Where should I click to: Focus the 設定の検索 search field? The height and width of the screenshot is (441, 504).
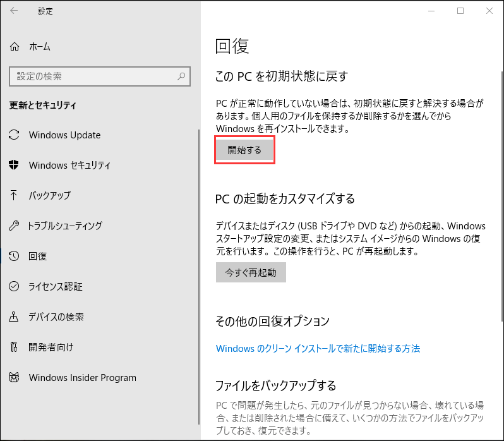pos(100,76)
